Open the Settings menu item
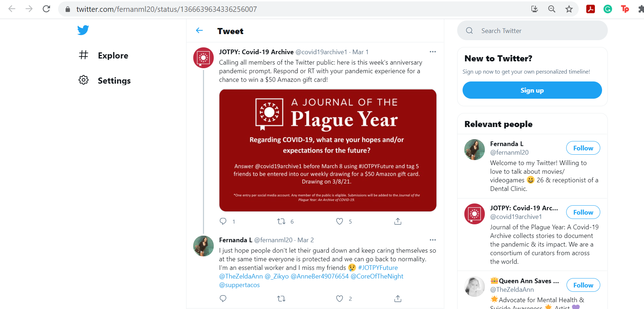Viewport: 644px width, 309px height. coord(114,81)
